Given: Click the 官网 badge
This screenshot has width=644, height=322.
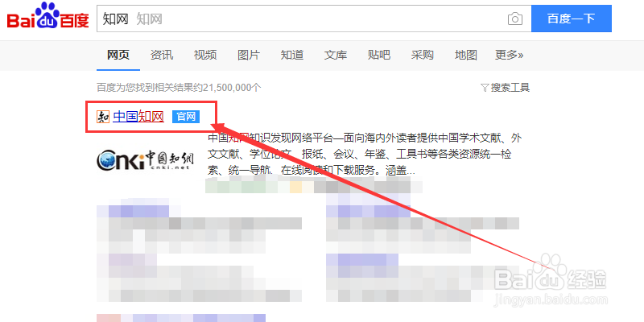Looking at the screenshot, I should click(x=186, y=117).
